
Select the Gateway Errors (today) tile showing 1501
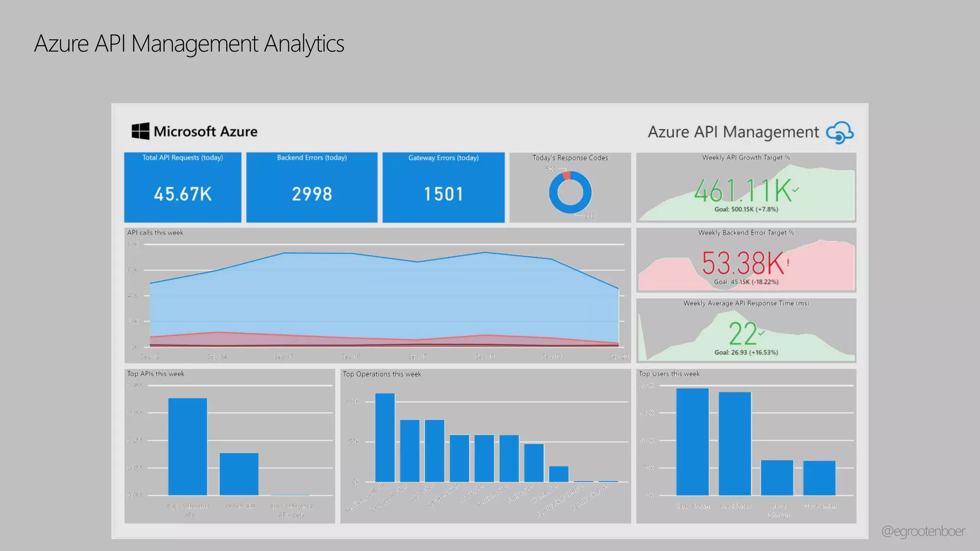click(443, 187)
